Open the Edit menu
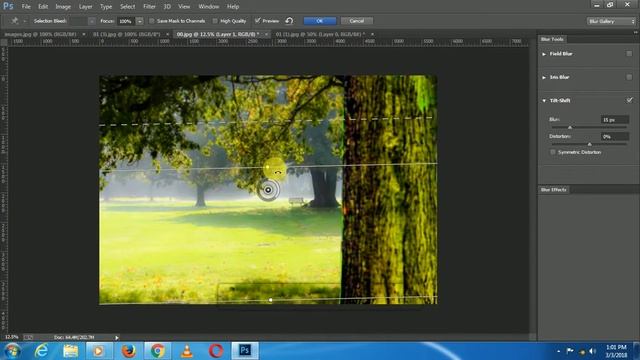640x360 pixels. (43, 7)
